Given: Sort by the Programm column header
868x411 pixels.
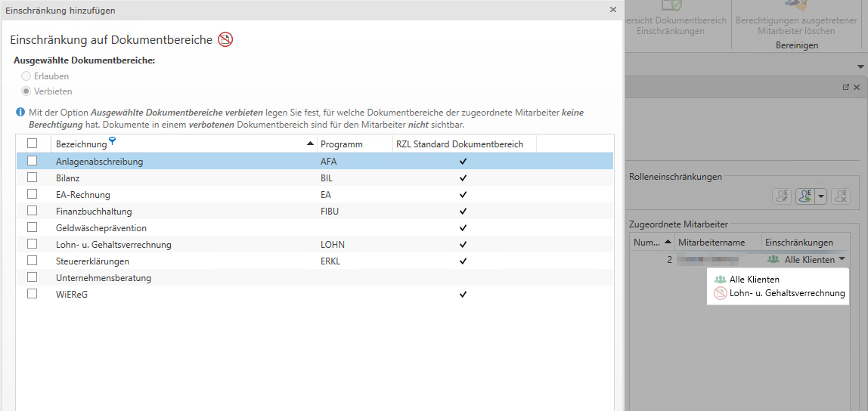Looking at the screenshot, I should pos(342,144).
